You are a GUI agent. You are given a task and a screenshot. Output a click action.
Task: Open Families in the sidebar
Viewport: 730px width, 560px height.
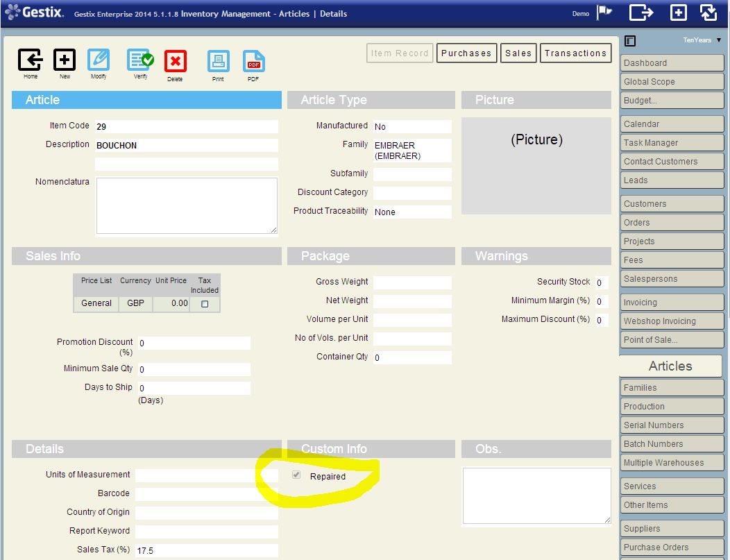pyautogui.click(x=672, y=387)
